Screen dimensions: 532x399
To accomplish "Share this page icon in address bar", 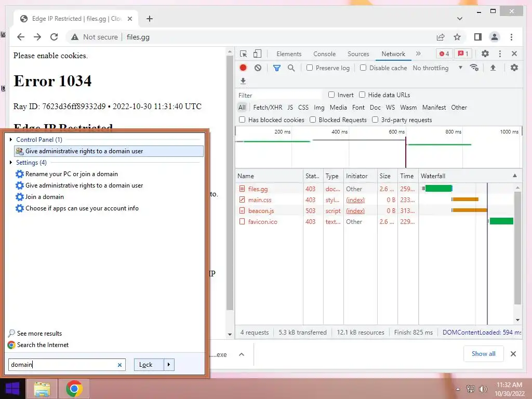I will click(x=441, y=37).
